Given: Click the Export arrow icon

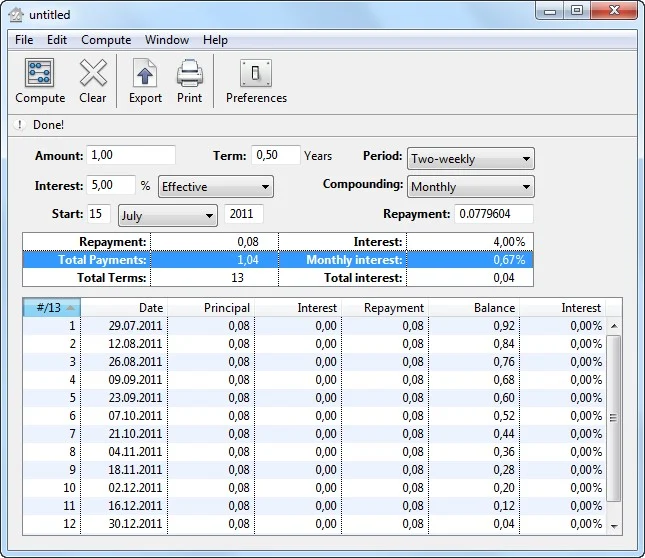Looking at the screenshot, I should click(x=145, y=73).
